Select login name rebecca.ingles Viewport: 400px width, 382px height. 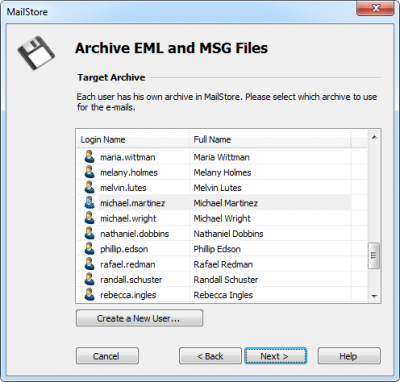[128, 295]
